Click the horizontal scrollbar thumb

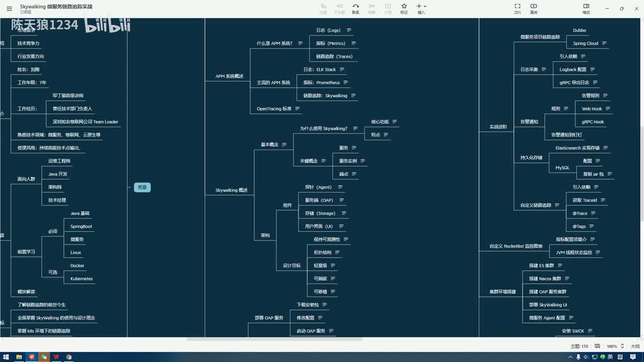tap(275, 339)
